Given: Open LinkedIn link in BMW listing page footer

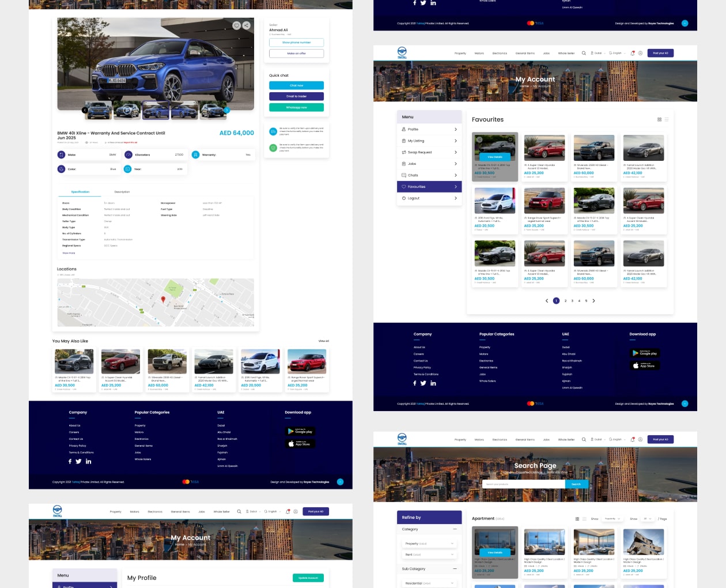Looking at the screenshot, I should click(88, 461).
